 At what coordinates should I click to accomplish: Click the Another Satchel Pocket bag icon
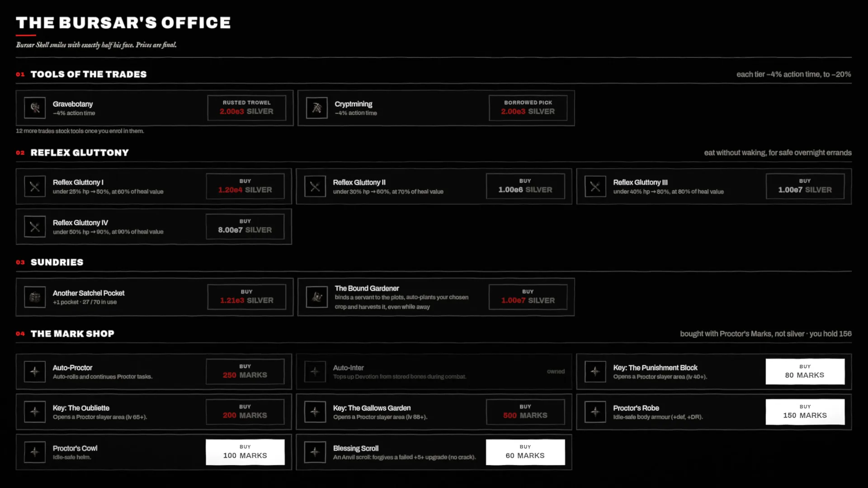click(x=35, y=297)
